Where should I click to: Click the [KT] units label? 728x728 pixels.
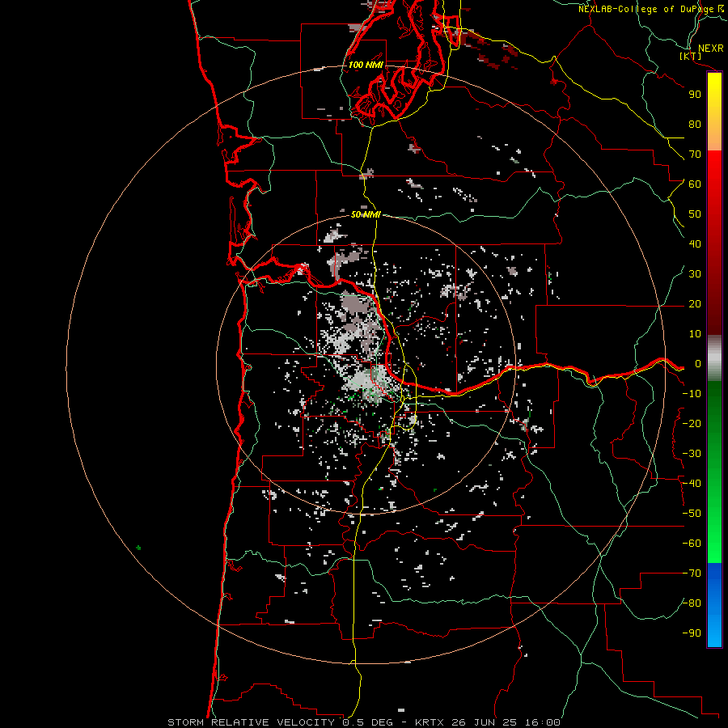pyautogui.click(x=691, y=56)
